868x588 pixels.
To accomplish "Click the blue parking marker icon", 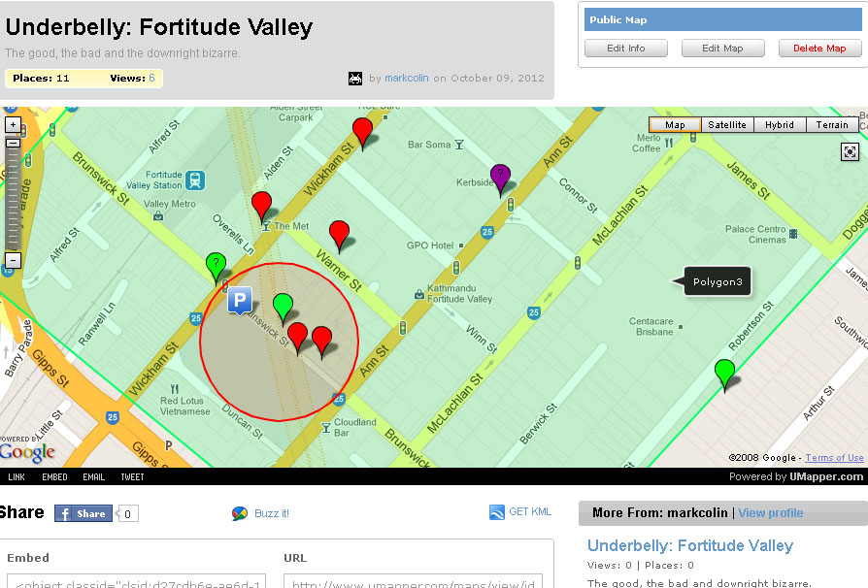I will pyautogui.click(x=240, y=300).
